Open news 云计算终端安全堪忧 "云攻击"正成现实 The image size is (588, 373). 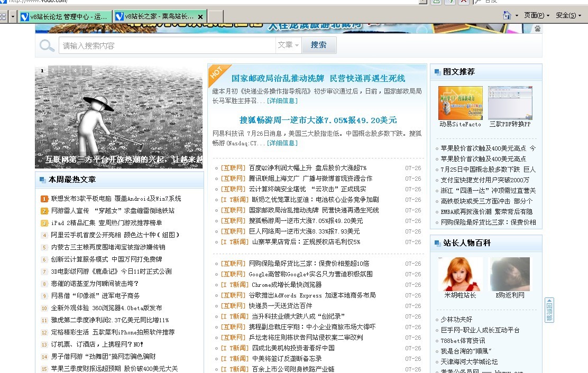coord(308,189)
